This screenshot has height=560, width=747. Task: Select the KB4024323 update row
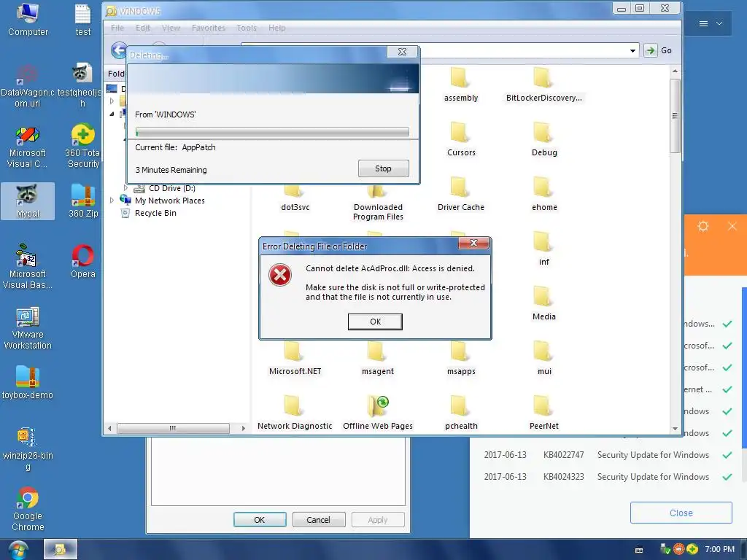click(x=608, y=477)
